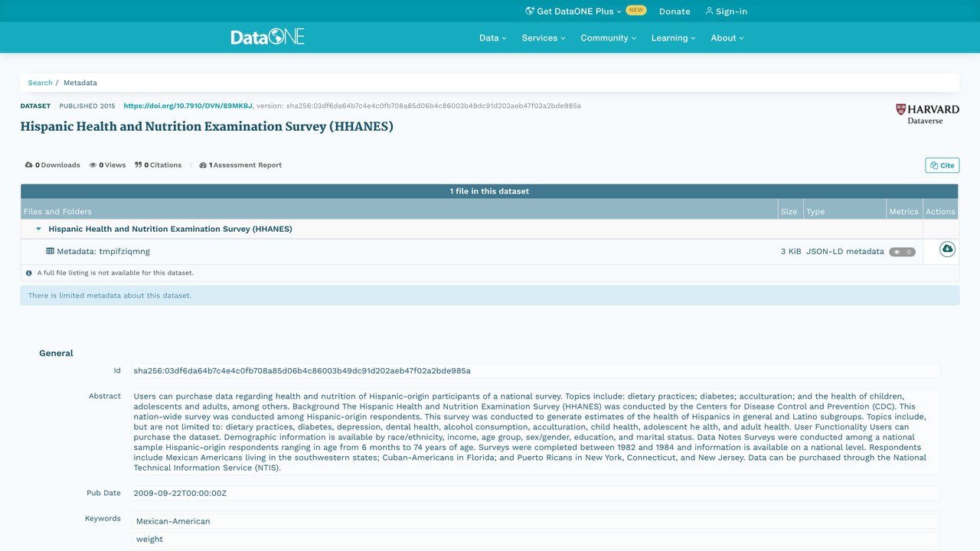Open the Learning menu
Image resolution: width=980 pixels, height=551 pixels.
pyautogui.click(x=674, y=37)
